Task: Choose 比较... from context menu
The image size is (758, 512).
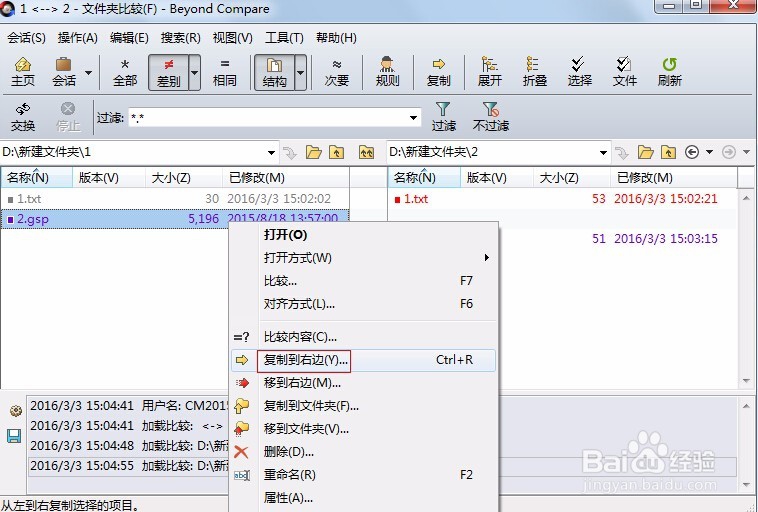Action: 364,281
